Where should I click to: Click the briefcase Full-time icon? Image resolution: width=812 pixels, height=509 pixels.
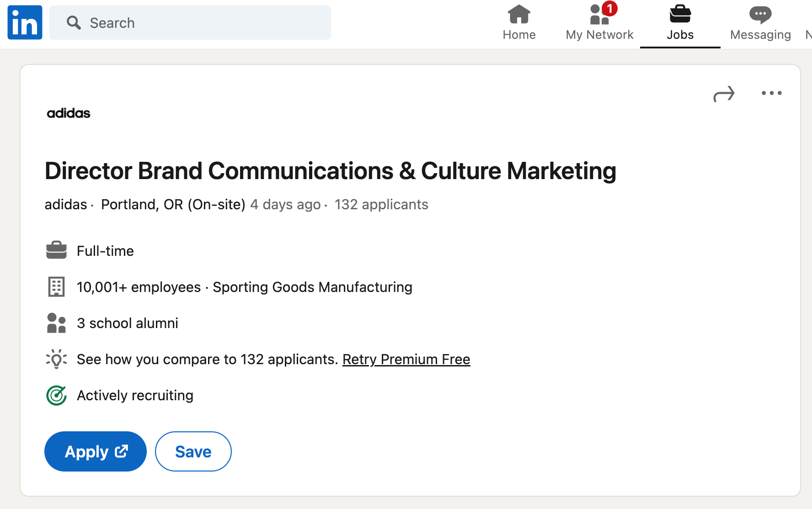(x=56, y=250)
